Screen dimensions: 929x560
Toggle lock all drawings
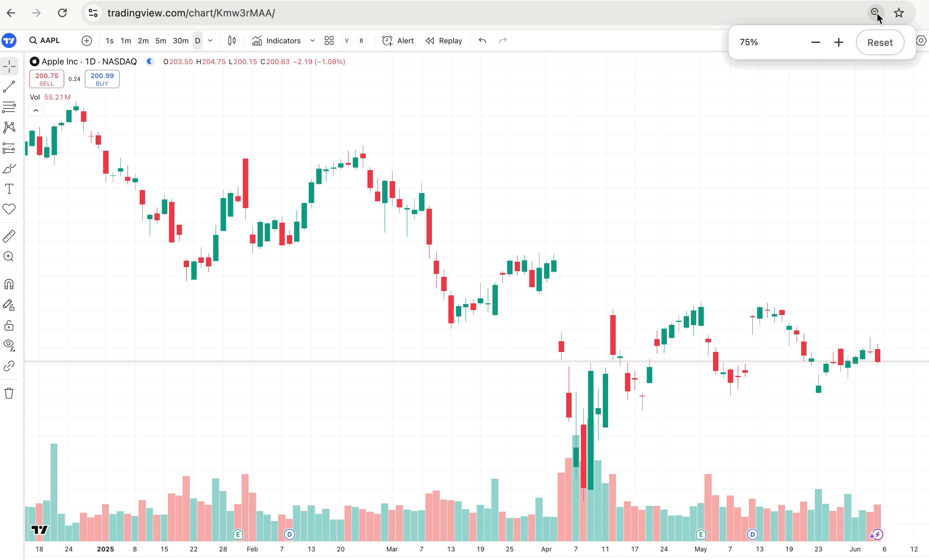pos(9,325)
